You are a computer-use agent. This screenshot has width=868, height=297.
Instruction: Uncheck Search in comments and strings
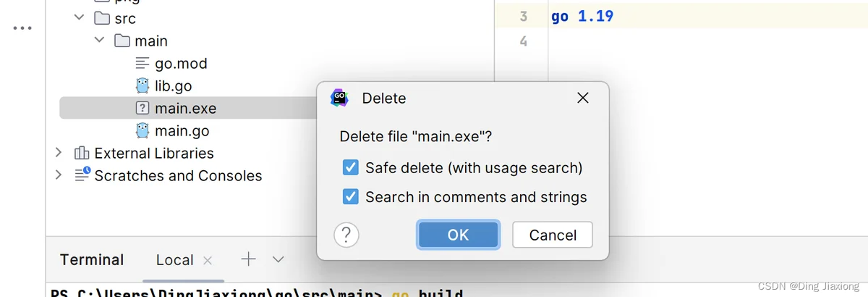[x=350, y=196]
